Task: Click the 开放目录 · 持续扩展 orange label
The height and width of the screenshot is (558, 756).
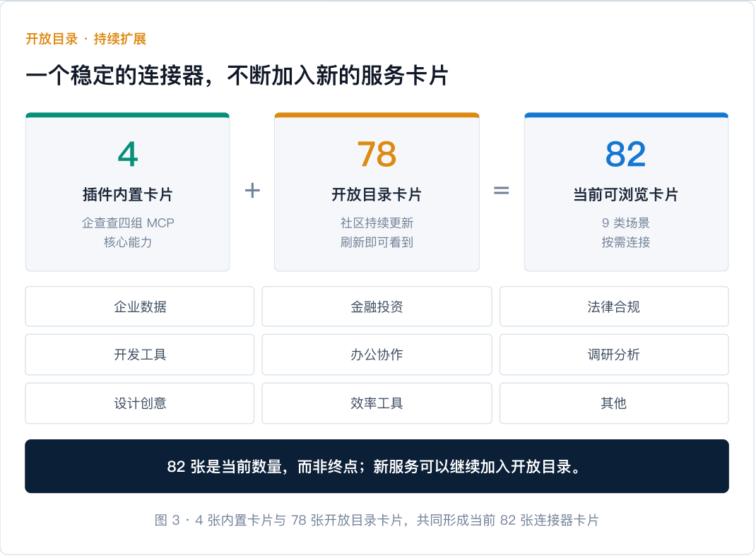Action: pos(85,39)
